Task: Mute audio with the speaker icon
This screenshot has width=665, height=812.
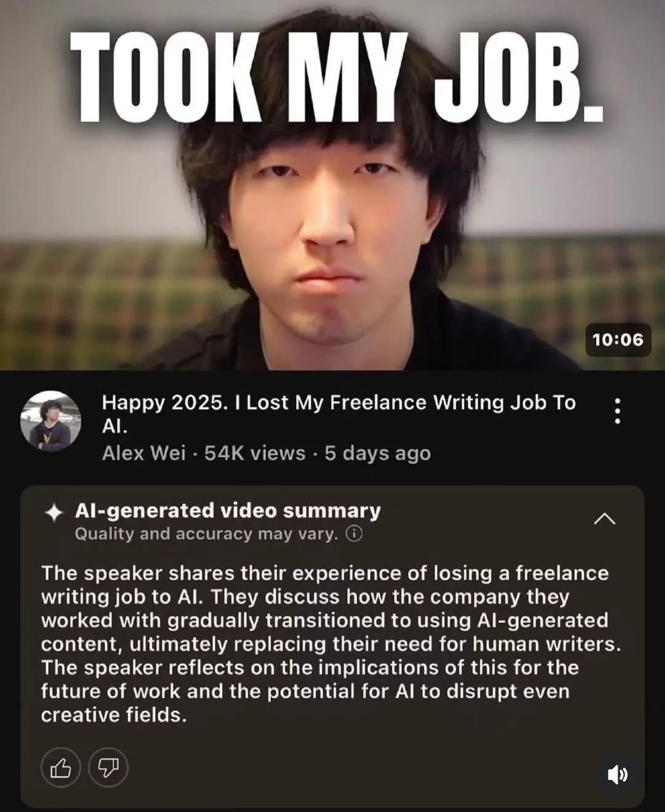Action: pyautogui.click(x=618, y=774)
